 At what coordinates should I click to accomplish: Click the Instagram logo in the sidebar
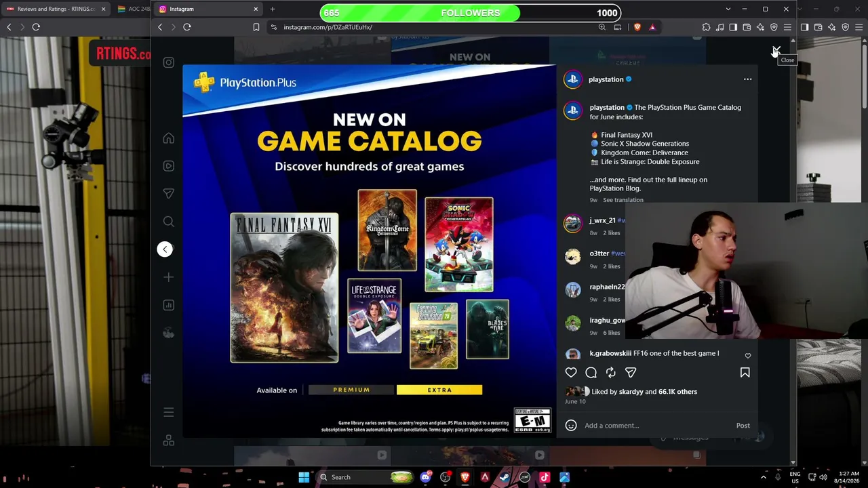169,62
